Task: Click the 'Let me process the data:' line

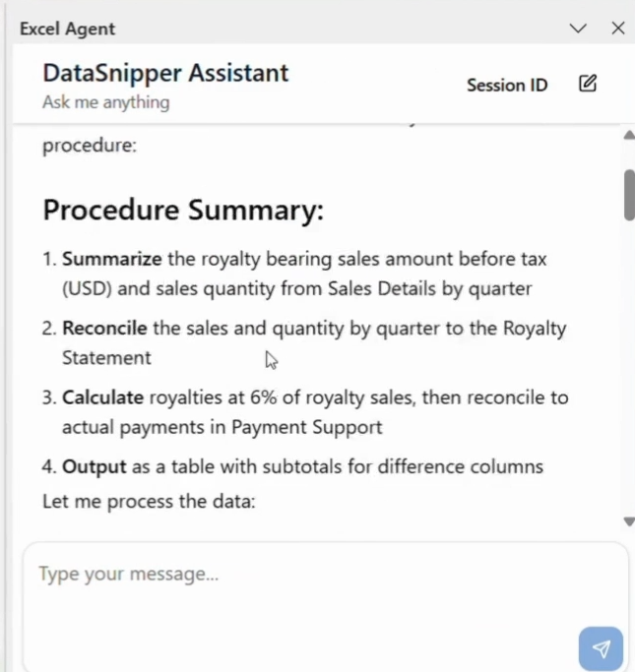Action: (149, 502)
